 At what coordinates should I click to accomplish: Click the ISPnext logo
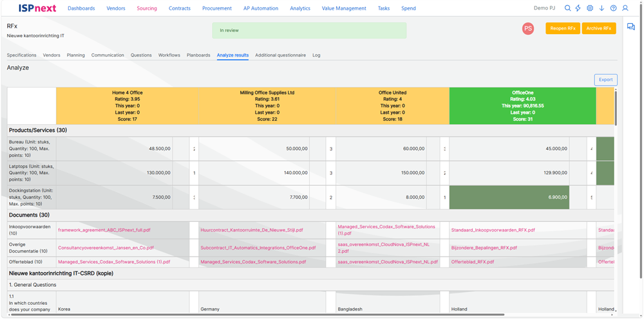coord(37,8)
